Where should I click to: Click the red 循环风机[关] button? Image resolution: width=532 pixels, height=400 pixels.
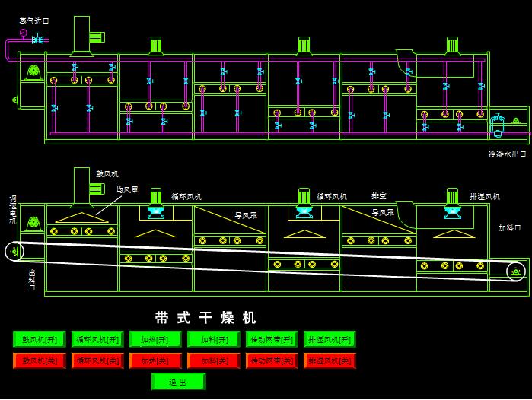tap(97, 360)
